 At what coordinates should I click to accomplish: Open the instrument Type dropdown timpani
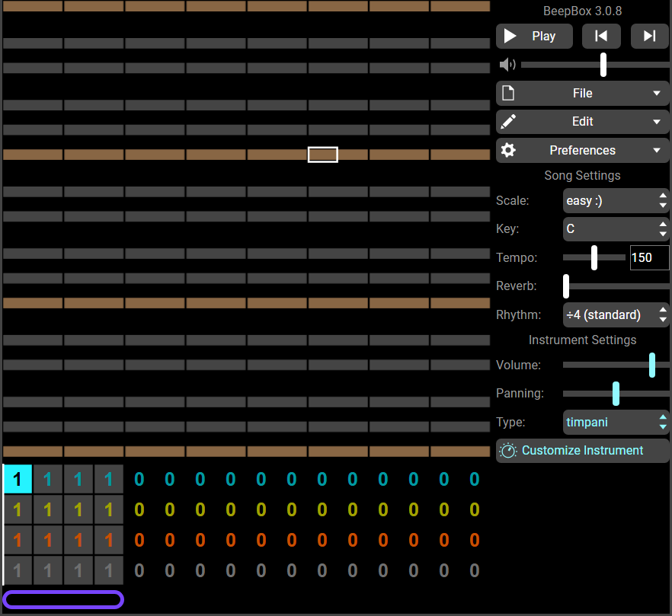point(616,422)
